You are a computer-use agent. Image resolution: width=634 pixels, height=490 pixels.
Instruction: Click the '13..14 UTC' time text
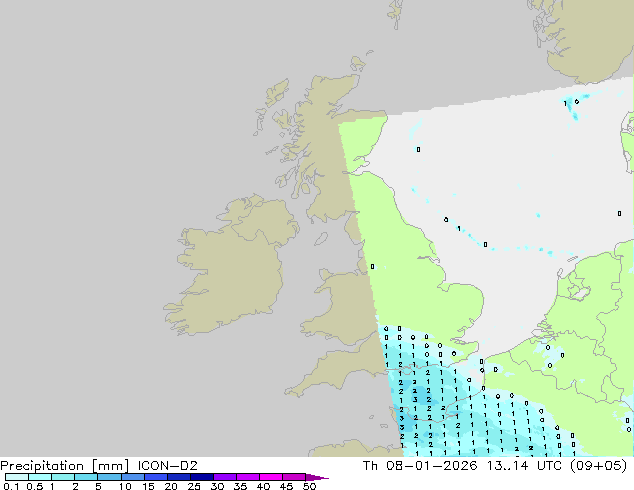(524, 466)
